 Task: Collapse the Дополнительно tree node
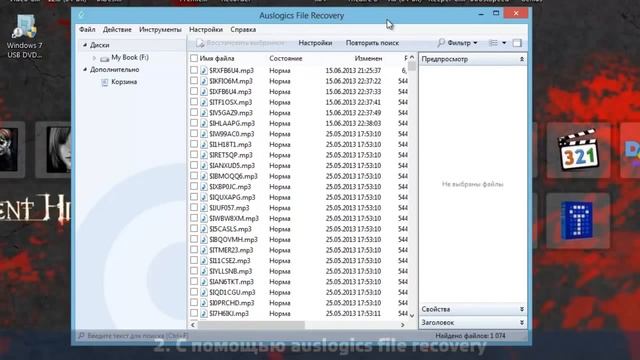pyautogui.click(x=85, y=69)
